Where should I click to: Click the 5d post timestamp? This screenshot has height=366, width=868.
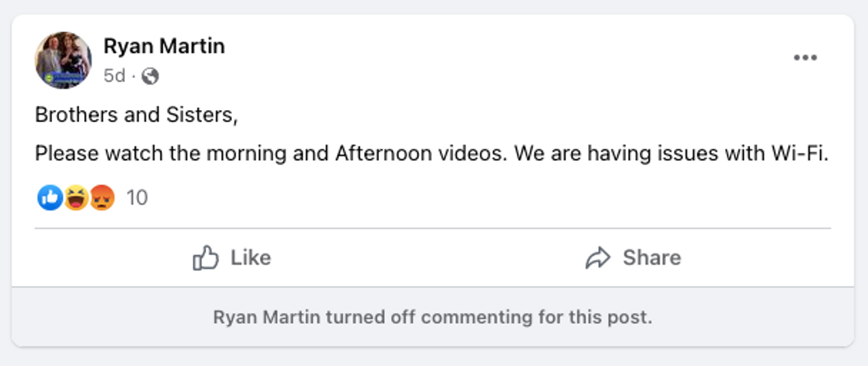[x=114, y=76]
